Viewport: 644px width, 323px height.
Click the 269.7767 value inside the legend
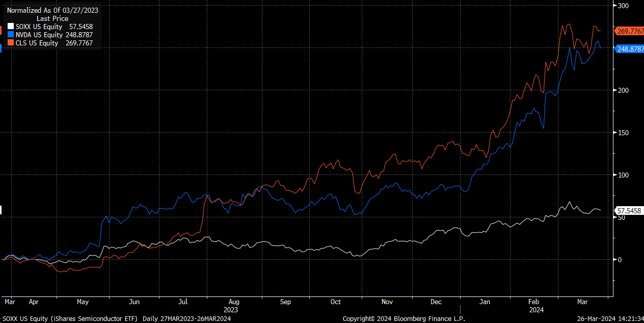79,43
